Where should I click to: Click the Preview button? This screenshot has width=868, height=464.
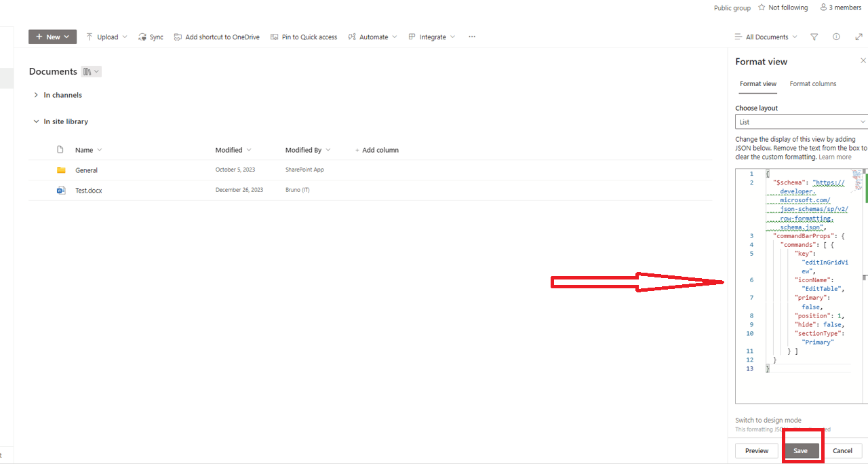(757, 450)
